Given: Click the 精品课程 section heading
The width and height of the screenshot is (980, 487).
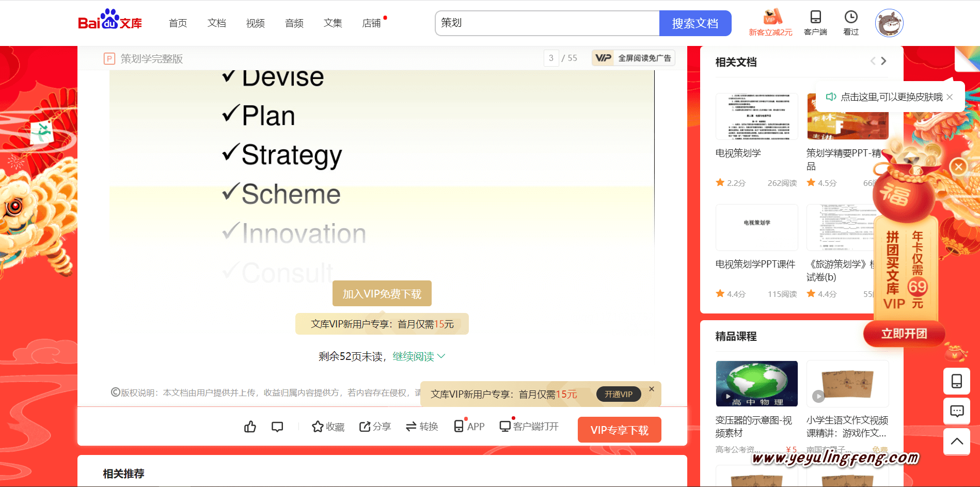Looking at the screenshot, I should (736, 336).
